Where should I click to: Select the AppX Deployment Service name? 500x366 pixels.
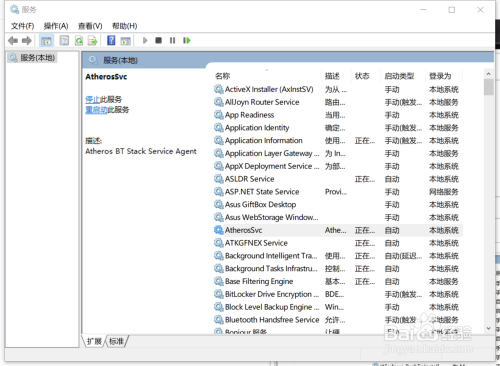(x=272, y=166)
